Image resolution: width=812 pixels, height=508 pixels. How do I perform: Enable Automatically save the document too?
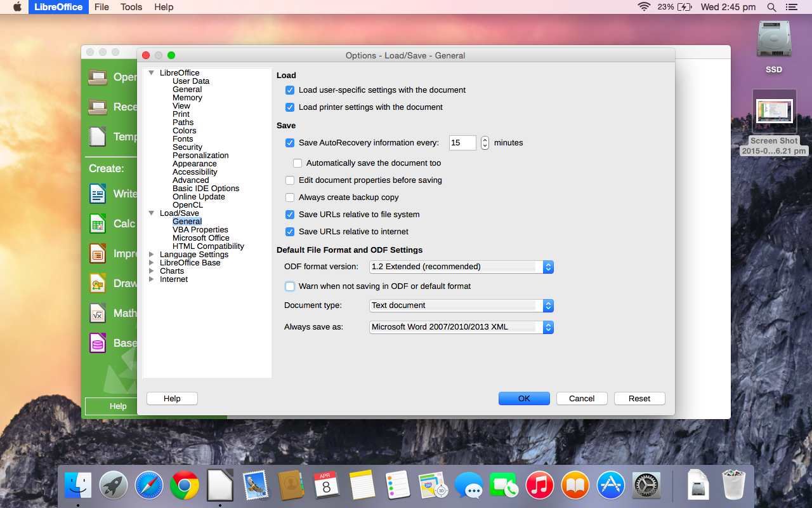pyautogui.click(x=298, y=163)
